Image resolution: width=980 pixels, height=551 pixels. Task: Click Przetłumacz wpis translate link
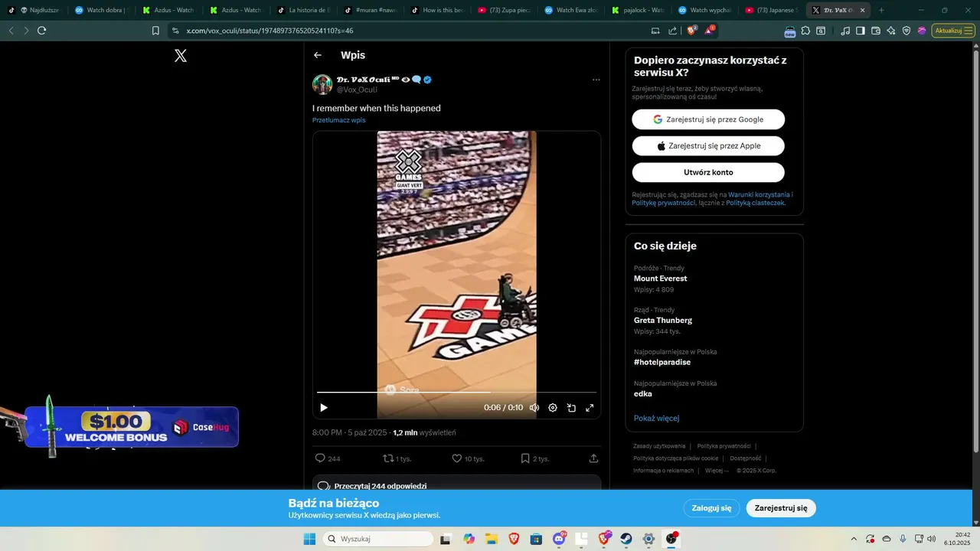tap(338, 120)
